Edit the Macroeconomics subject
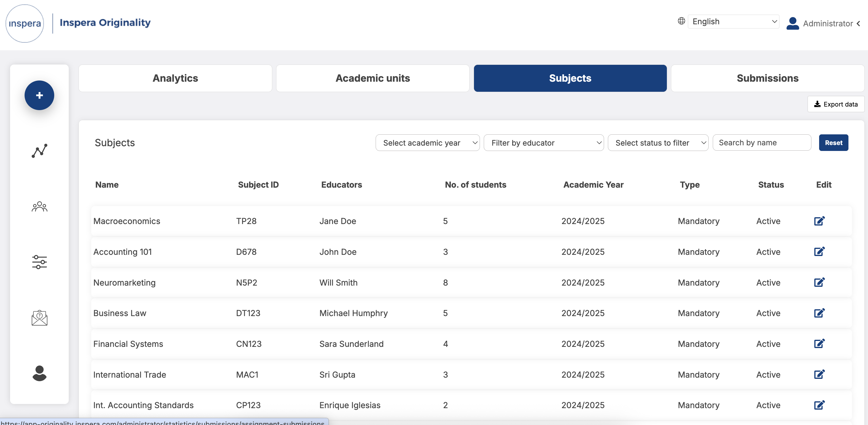Screen dimensions: 868x425 (819, 221)
